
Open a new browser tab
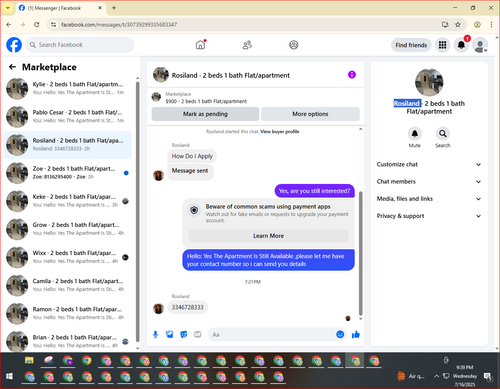tap(114, 8)
